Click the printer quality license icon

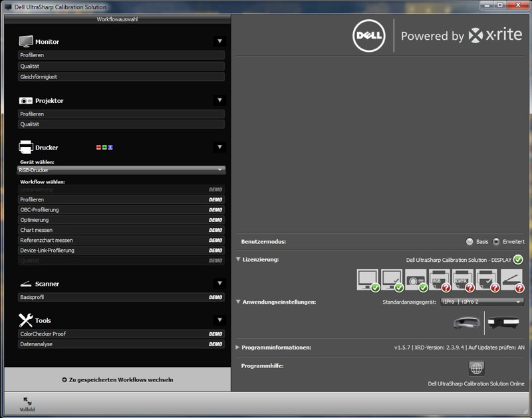pos(487,280)
